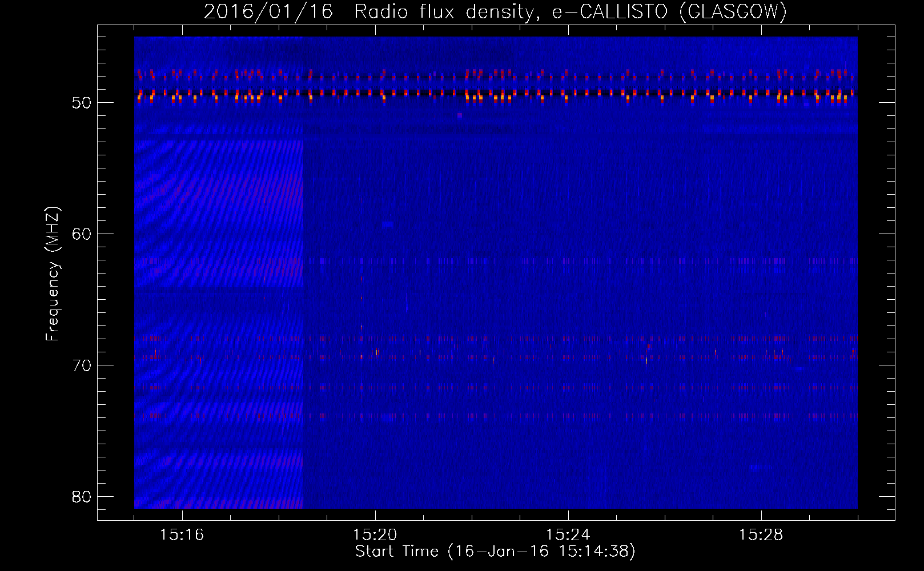Click the plot title '2016/01/16 Radio flux density, e-CALLISTO (GLASGOW)'

(495, 11)
